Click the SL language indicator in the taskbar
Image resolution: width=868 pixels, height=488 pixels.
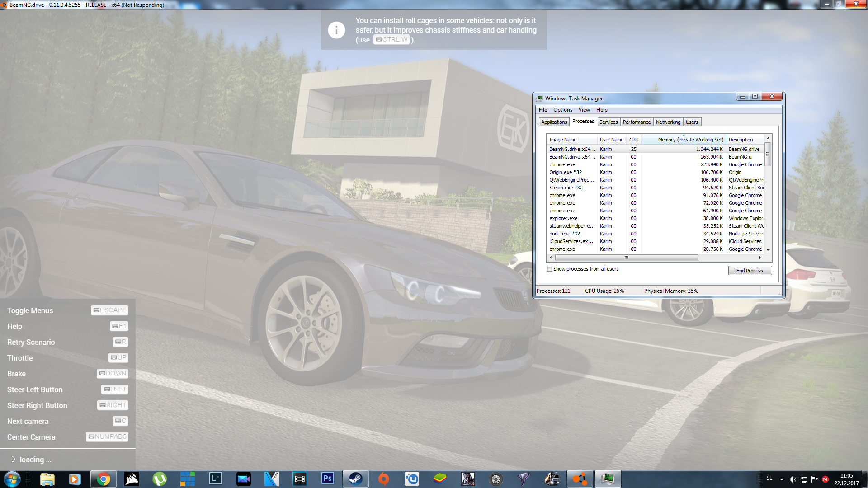click(x=769, y=478)
